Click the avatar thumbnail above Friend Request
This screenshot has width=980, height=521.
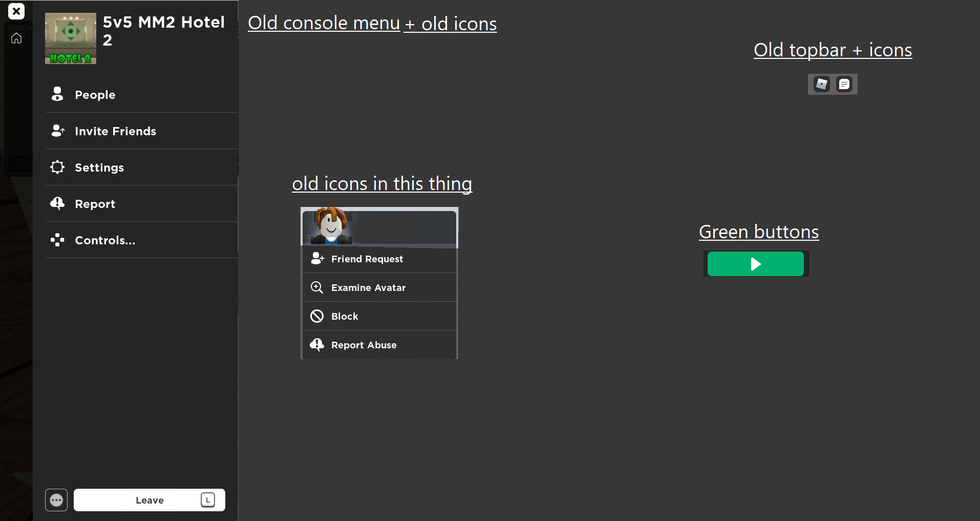point(330,226)
